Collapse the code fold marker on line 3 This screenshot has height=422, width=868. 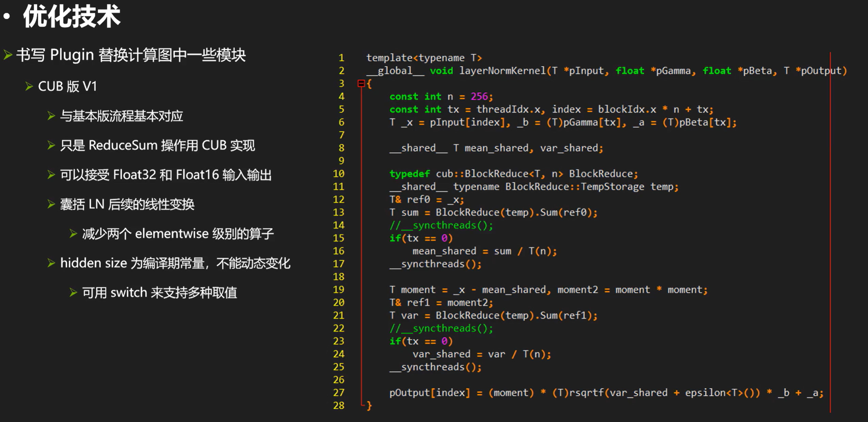pyautogui.click(x=361, y=83)
